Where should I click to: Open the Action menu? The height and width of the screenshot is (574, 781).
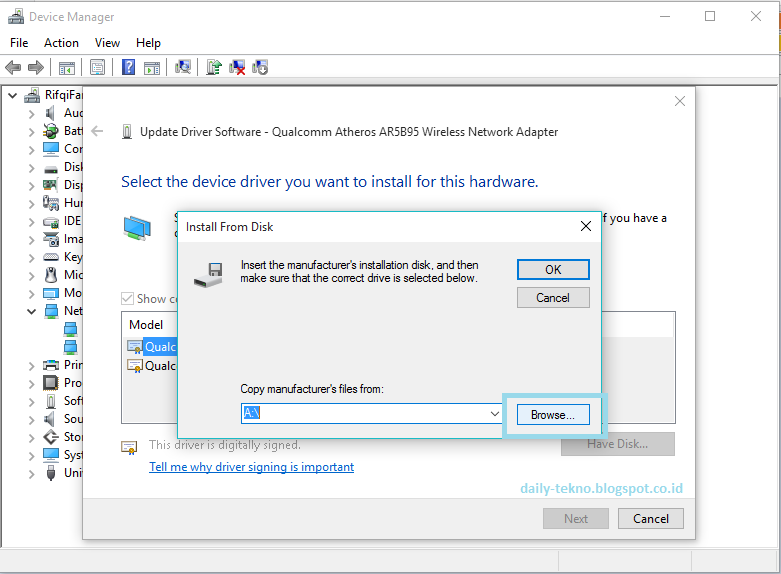[x=61, y=43]
